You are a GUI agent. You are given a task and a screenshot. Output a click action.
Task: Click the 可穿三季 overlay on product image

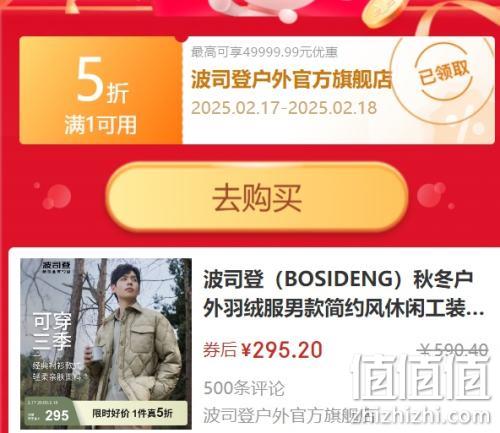(x=52, y=331)
